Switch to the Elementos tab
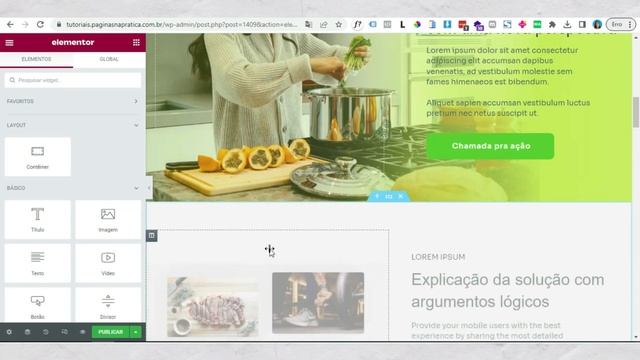Viewport: 640px width, 360px height. pos(36,59)
